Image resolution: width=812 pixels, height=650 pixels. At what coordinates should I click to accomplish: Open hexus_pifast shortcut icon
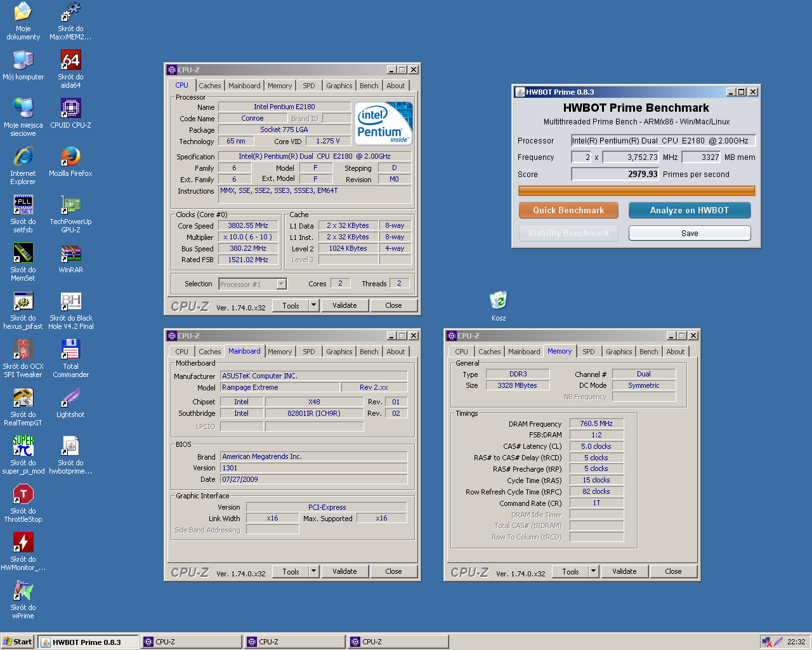point(23,301)
